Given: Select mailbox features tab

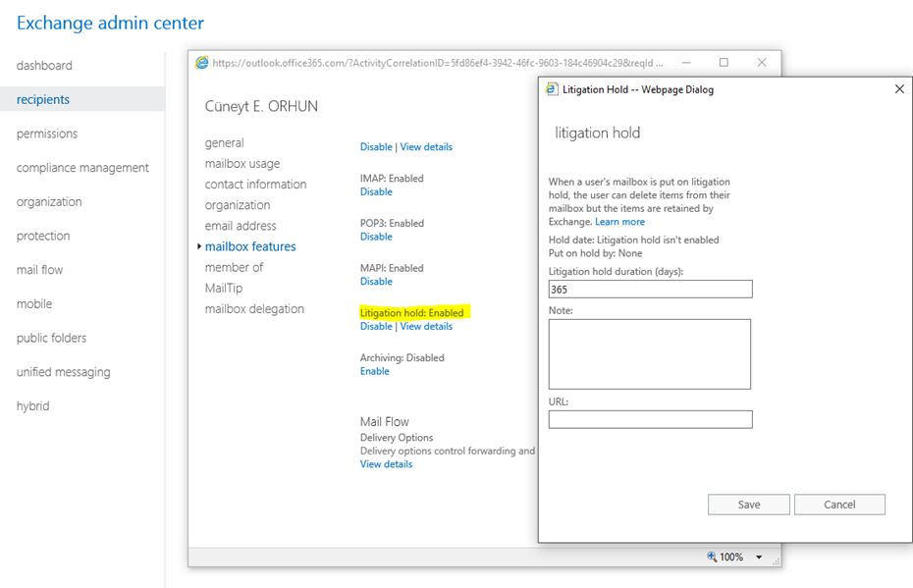Looking at the screenshot, I should coord(250,246).
